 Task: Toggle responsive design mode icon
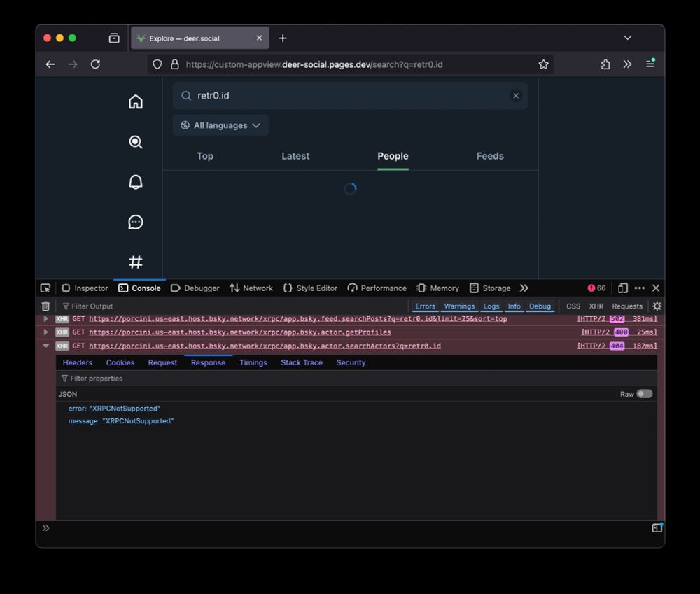623,288
